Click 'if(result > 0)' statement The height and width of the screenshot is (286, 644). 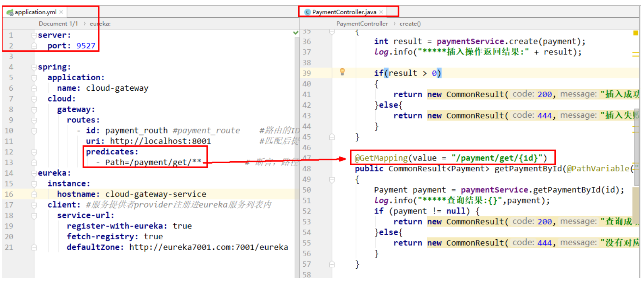[408, 73]
